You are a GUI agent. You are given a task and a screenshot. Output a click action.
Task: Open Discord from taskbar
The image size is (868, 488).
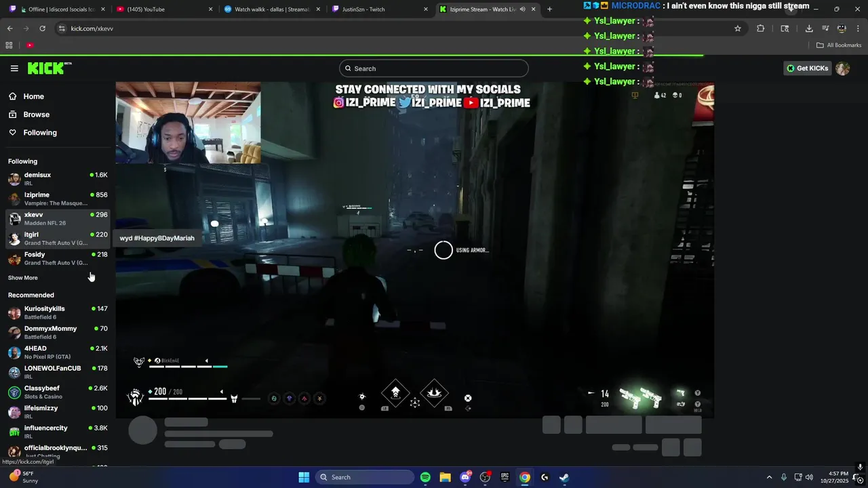click(465, 477)
